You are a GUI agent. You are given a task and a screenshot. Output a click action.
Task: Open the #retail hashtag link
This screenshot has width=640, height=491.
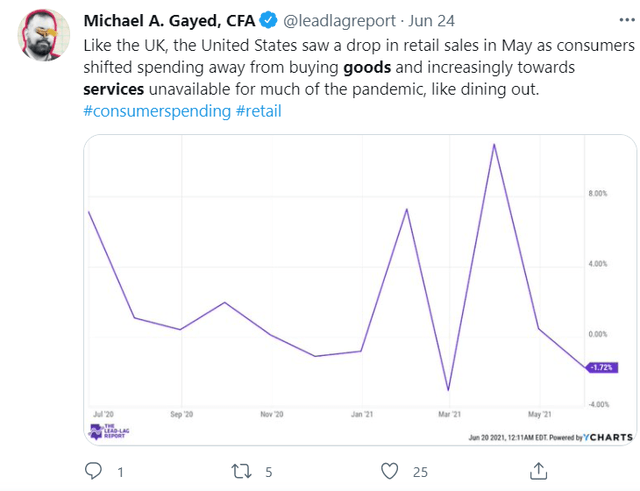[x=259, y=111]
